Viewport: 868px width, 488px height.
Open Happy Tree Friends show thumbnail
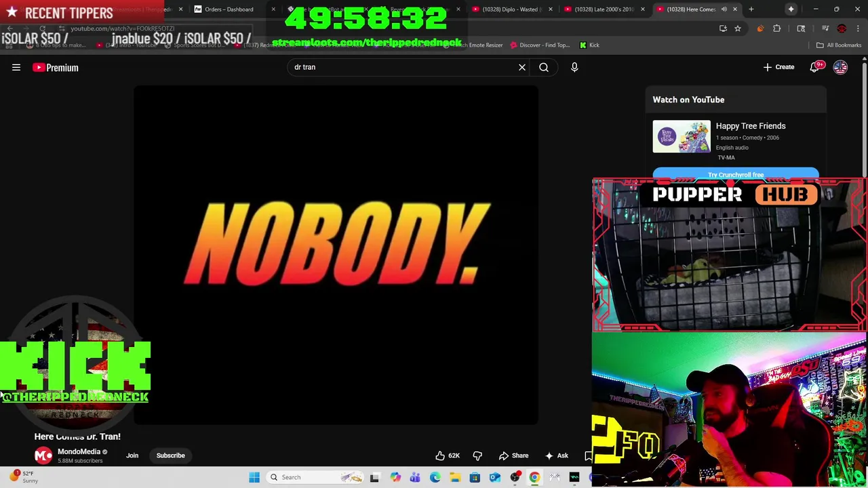682,136
